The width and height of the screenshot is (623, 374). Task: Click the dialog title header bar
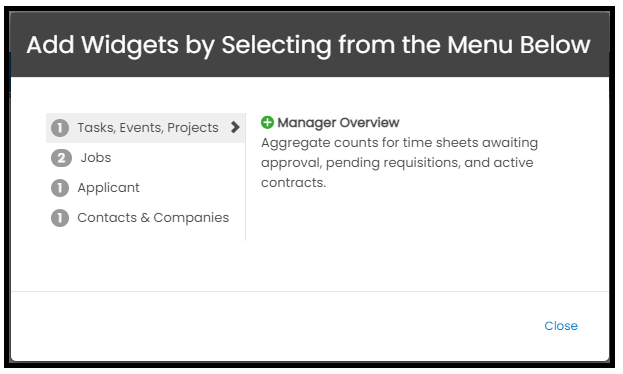310,45
